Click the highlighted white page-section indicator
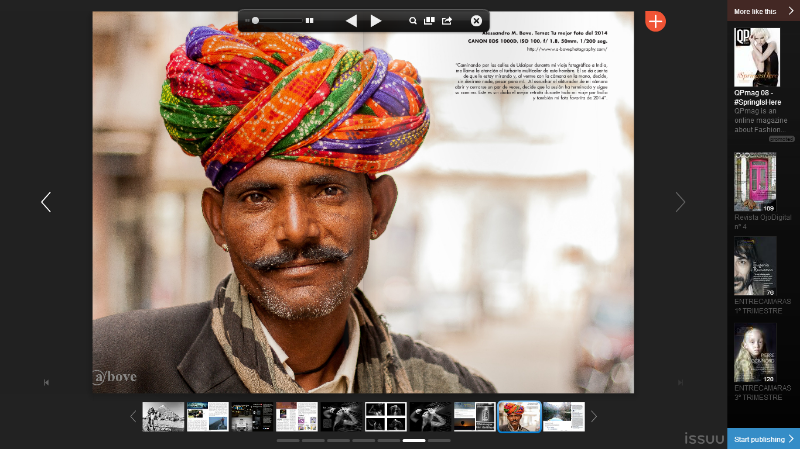800x449 pixels. tap(414, 440)
